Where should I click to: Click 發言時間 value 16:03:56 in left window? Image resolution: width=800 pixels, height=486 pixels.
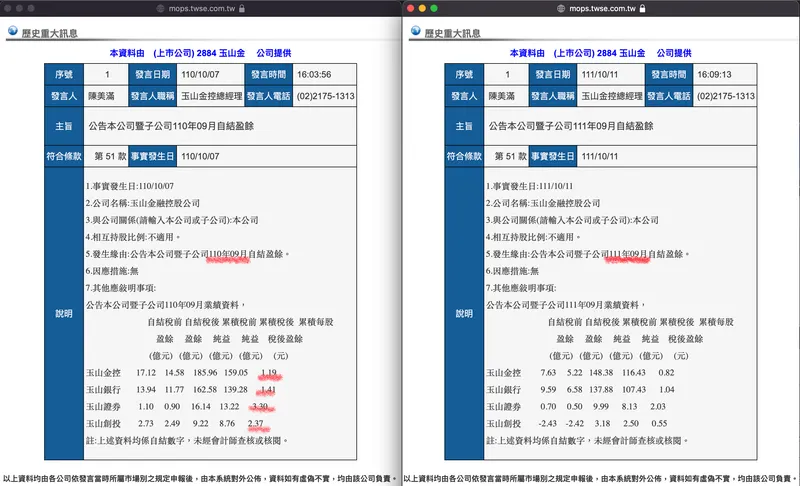point(314,74)
